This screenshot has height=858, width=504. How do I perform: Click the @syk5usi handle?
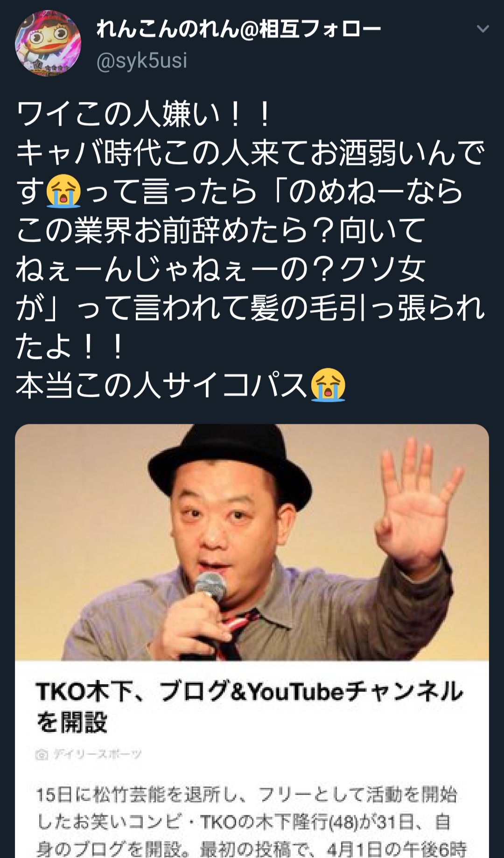pos(142,61)
